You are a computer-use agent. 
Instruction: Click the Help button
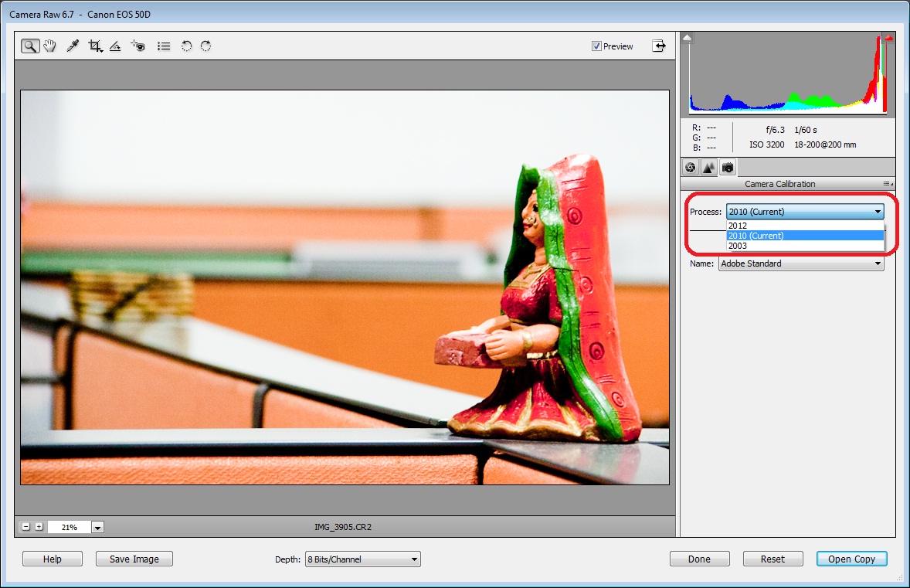(53, 559)
